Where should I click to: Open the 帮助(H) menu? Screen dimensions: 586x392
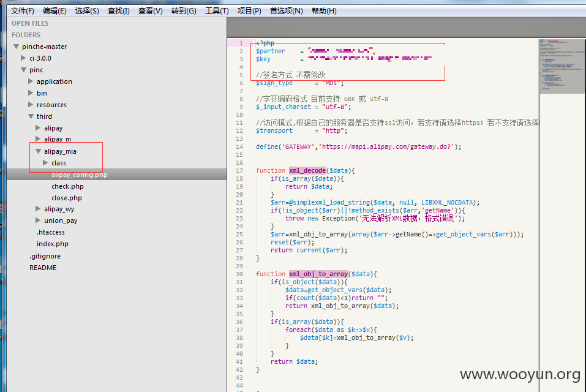(x=324, y=11)
